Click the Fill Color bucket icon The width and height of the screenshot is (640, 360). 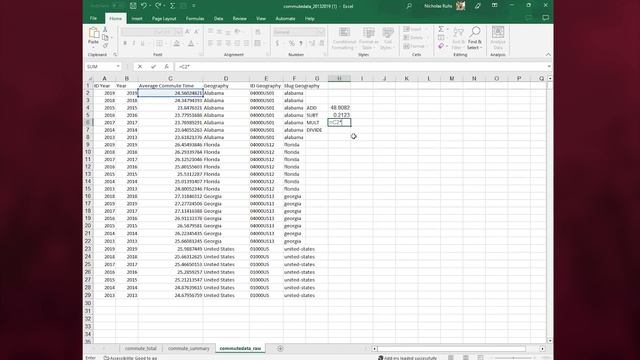[x=176, y=43]
